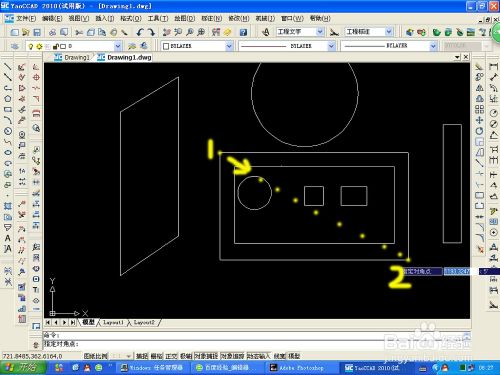Click the Paste icon in toolbar
Viewport: 500px width, 375px height.
(x=102, y=32)
